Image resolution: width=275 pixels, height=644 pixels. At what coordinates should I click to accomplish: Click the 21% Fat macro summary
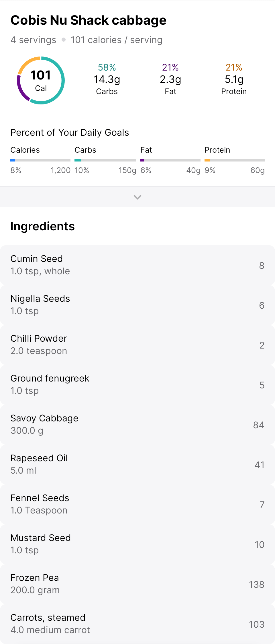click(170, 79)
